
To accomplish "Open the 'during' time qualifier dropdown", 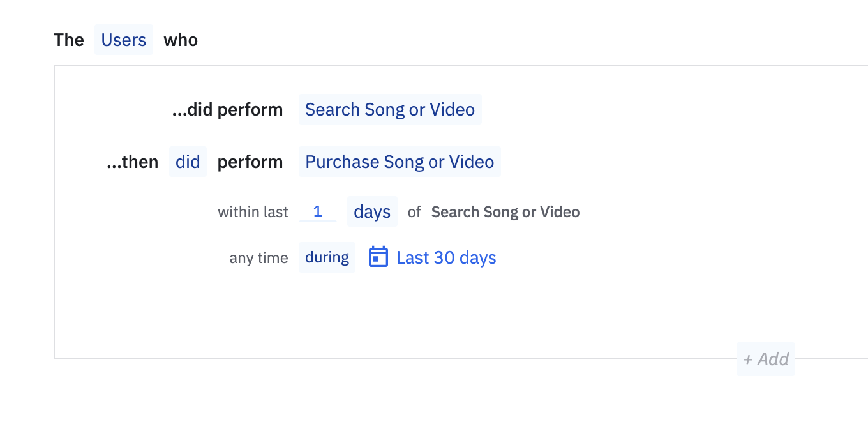I will [x=327, y=257].
